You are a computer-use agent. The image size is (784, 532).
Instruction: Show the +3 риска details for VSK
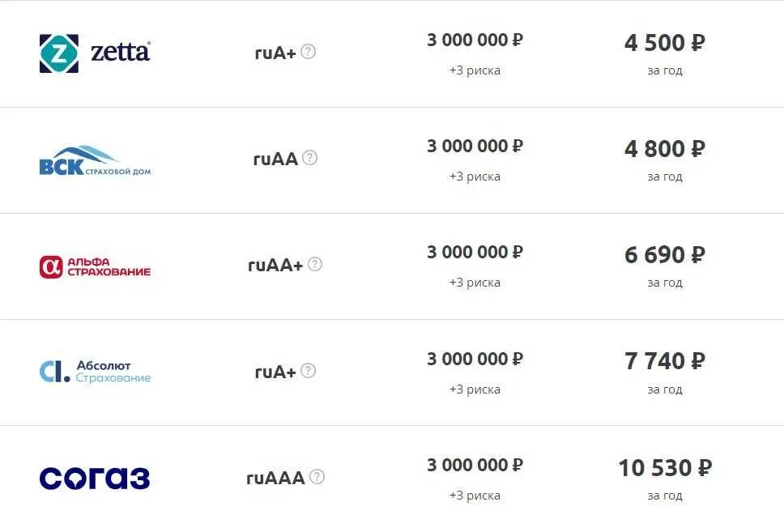475,177
